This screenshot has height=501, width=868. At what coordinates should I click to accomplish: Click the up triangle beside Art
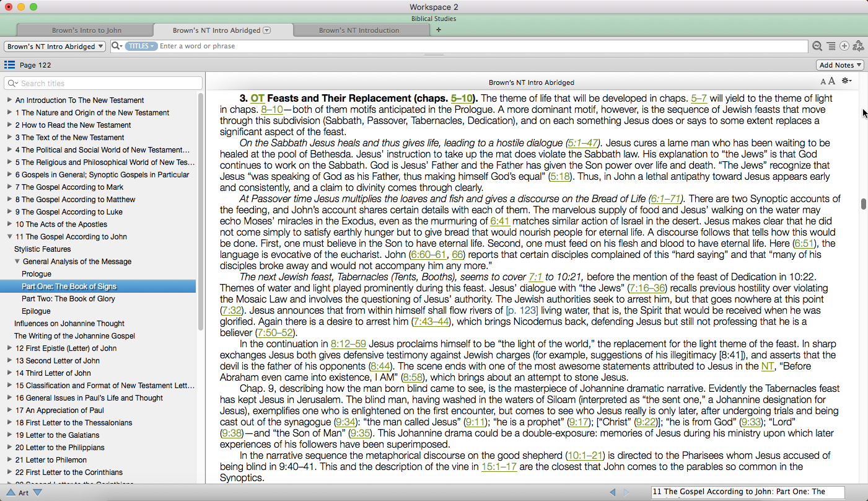coord(11,493)
